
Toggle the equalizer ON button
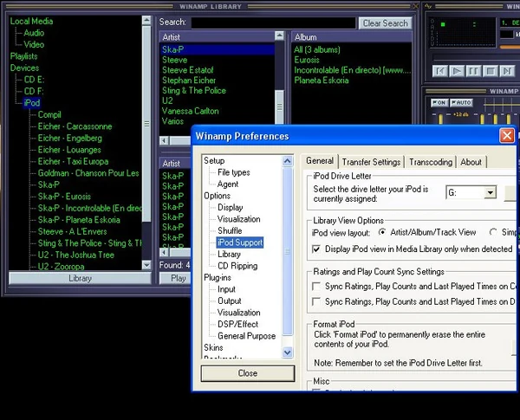pyautogui.click(x=439, y=103)
